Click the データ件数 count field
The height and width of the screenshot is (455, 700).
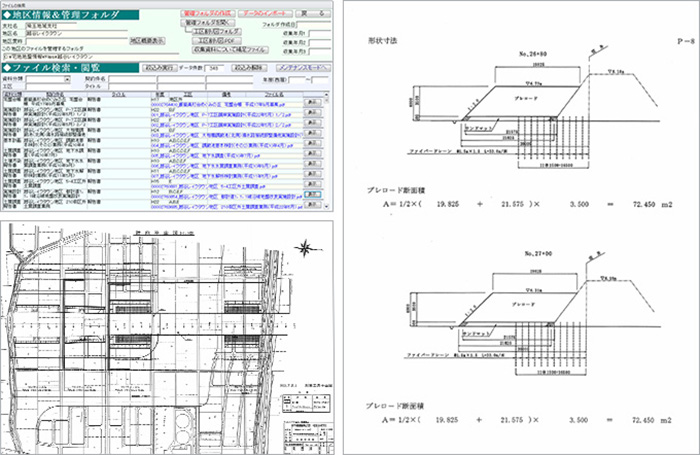point(216,68)
